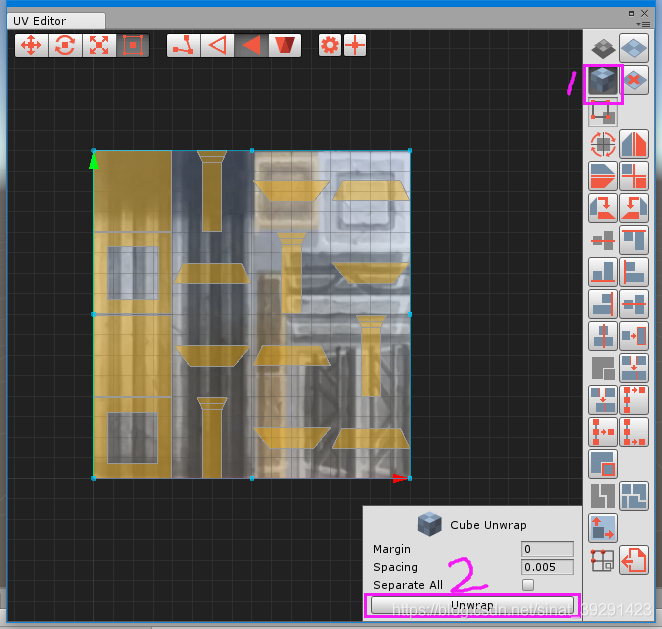The width and height of the screenshot is (662, 629).
Task: Open UV editor settings gear
Action: tap(330, 45)
